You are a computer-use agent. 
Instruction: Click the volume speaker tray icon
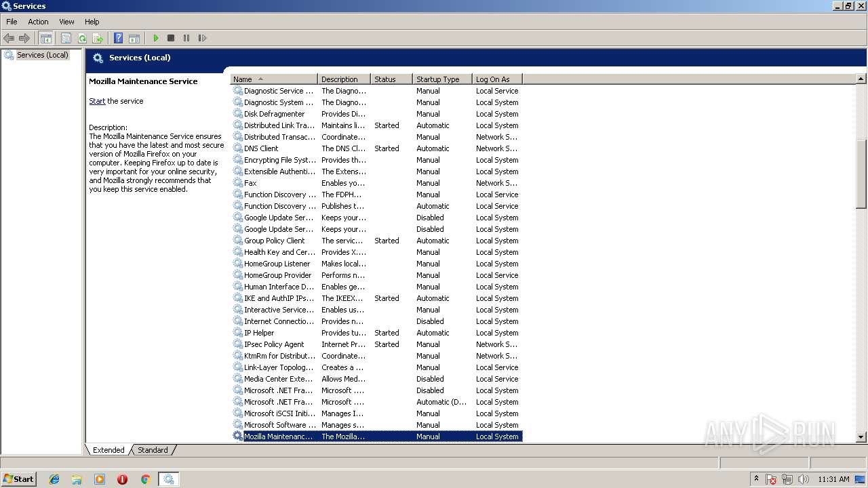[804, 479]
